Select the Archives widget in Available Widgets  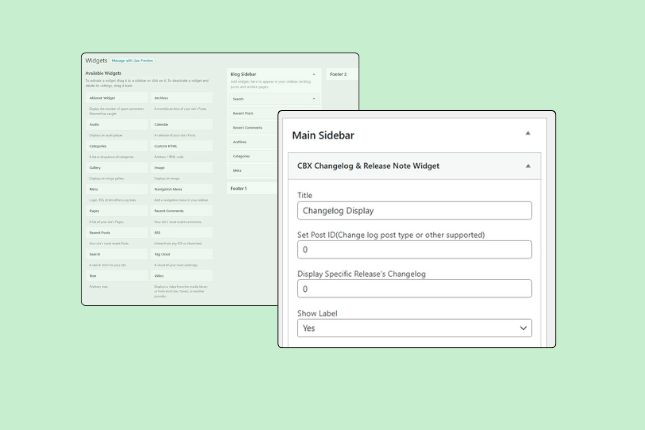(182, 98)
